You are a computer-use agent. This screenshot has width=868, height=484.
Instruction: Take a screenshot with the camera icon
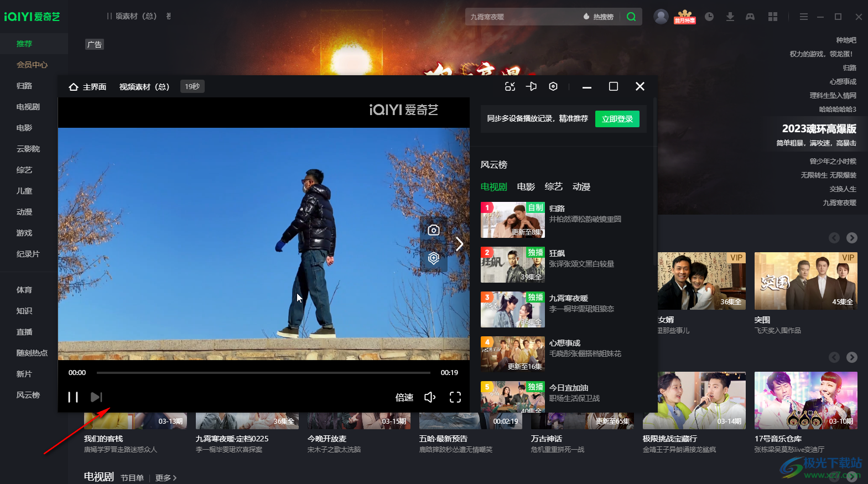(x=434, y=230)
